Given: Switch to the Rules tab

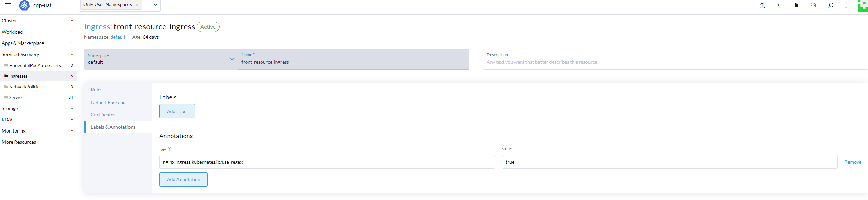Looking at the screenshot, I should click(x=97, y=90).
